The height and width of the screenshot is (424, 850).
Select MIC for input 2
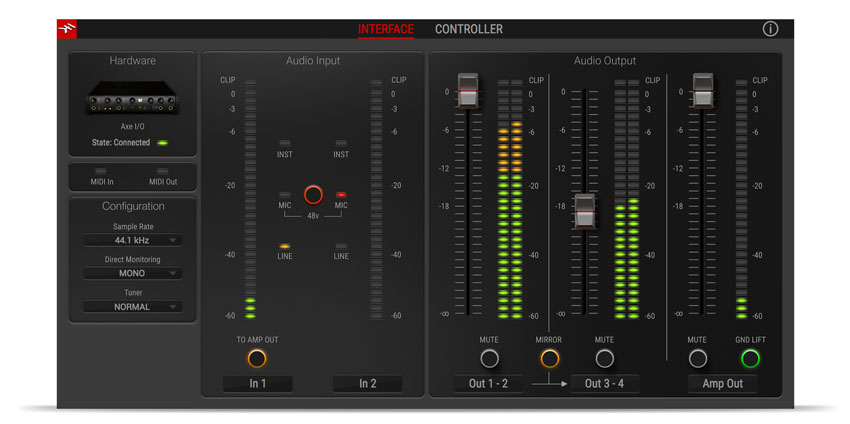(x=341, y=194)
